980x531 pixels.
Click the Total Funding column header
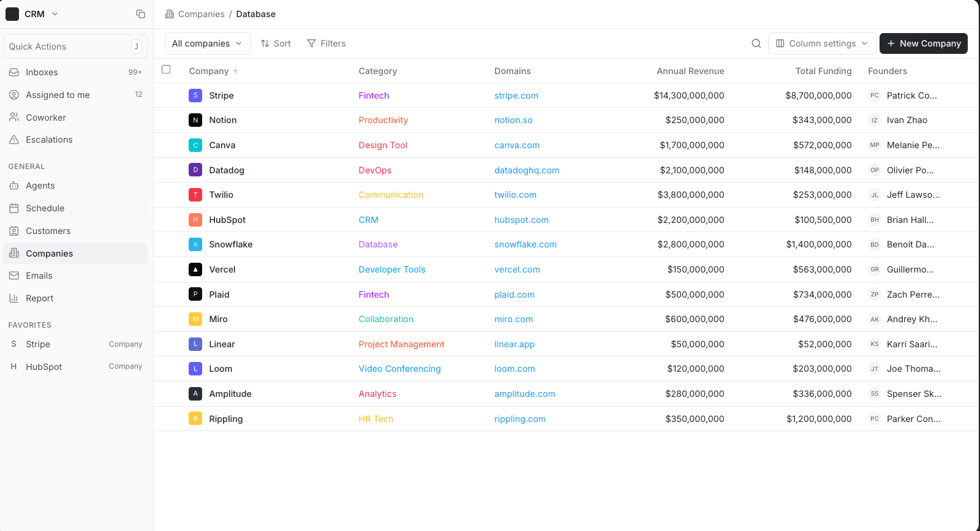click(823, 71)
